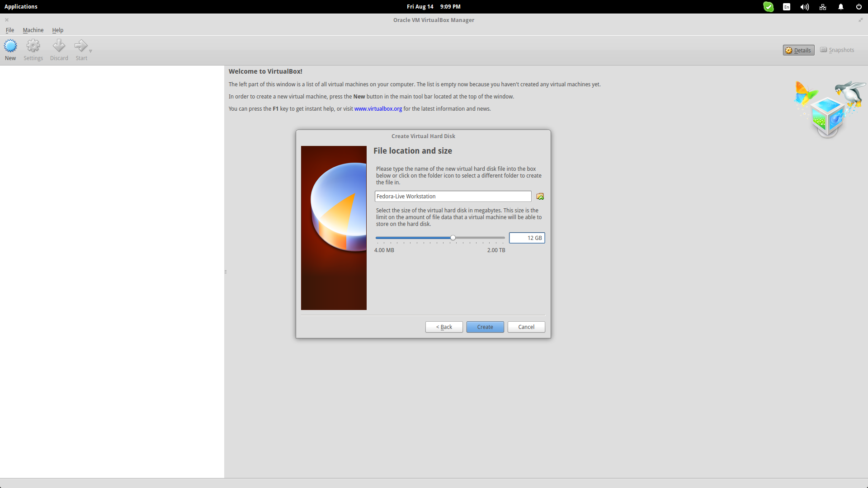Focus the 12 GB disk size field

tap(527, 238)
